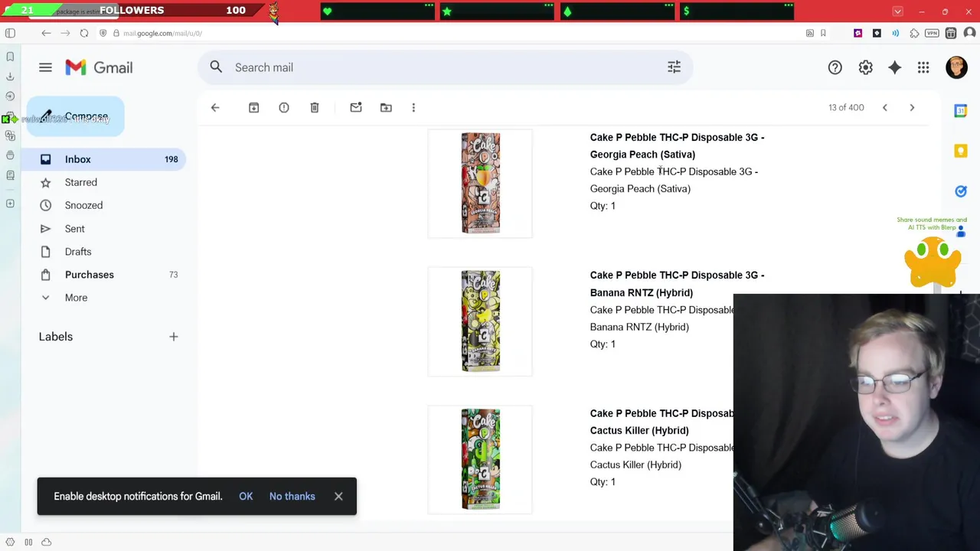This screenshot has width=980, height=551.
Task: Go to the newer email arrow
Action: [x=884, y=107]
